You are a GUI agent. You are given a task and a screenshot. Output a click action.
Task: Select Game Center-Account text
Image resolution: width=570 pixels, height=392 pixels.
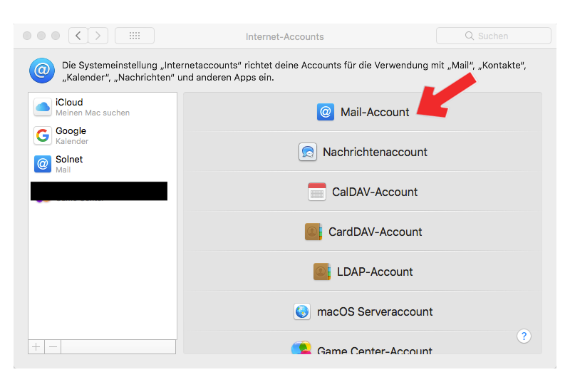tap(375, 351)
